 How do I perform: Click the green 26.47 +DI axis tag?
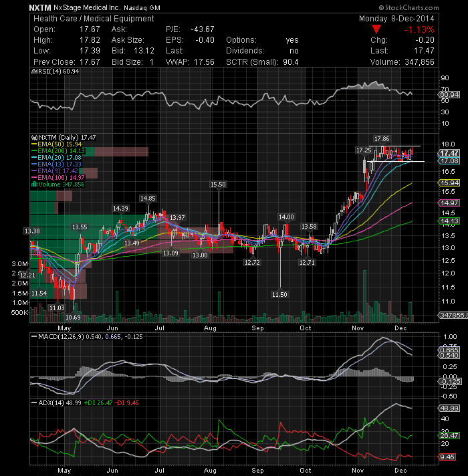[449, 436]
